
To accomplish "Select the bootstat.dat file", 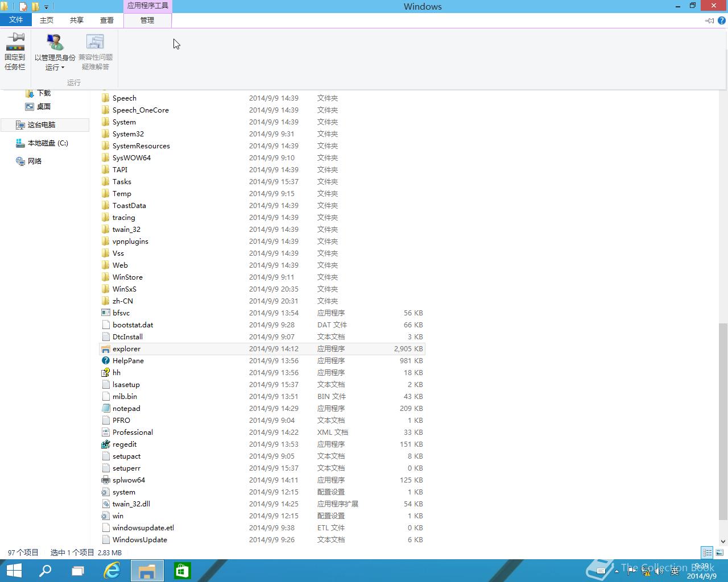I will click(262, 325).
